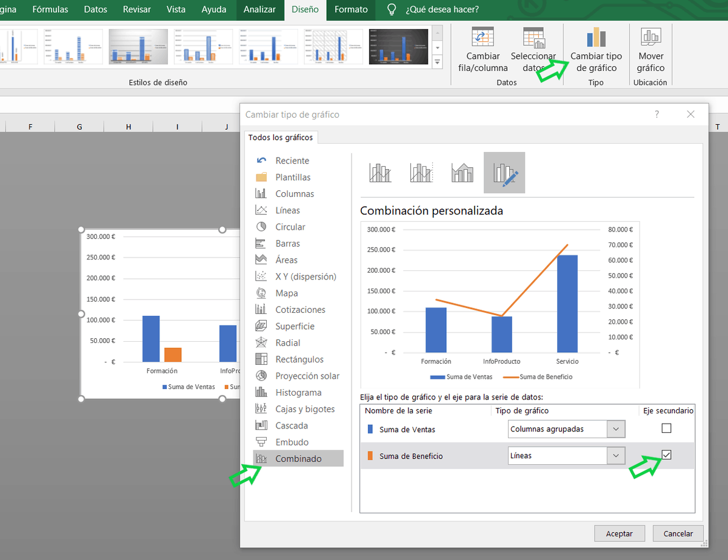728x560 pixels.
Task: Apply the hatched-background chart style thumbnail
Action: tap(332, 47)
